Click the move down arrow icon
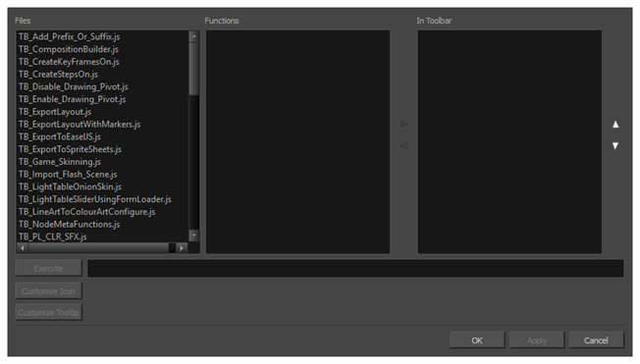Viewport: 640px width, 364px height. [615, 145]
